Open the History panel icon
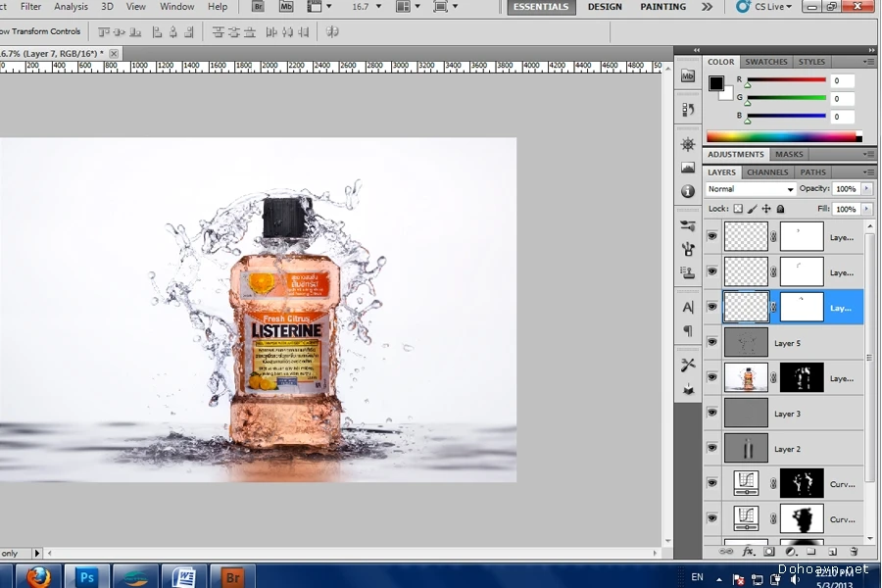This screenshot has height=588, width=882. point(688,110)
